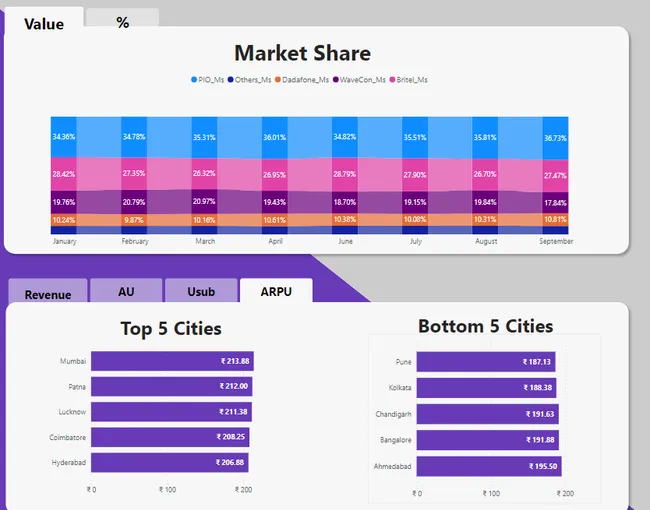
Task: Open the Usub tab
Action: click(x=201, y=290)
